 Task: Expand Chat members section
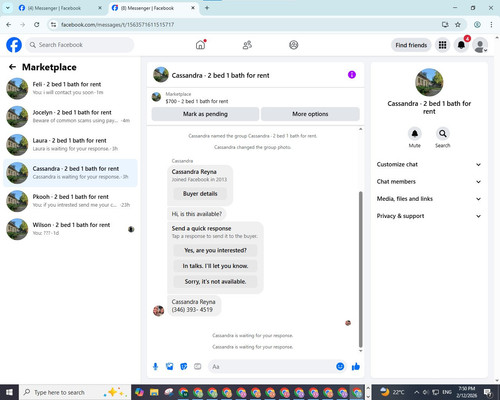click(429, 182)
